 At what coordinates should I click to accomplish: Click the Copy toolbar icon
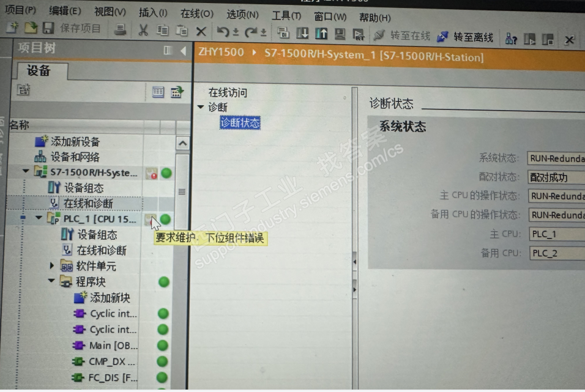tap(163, 30)
